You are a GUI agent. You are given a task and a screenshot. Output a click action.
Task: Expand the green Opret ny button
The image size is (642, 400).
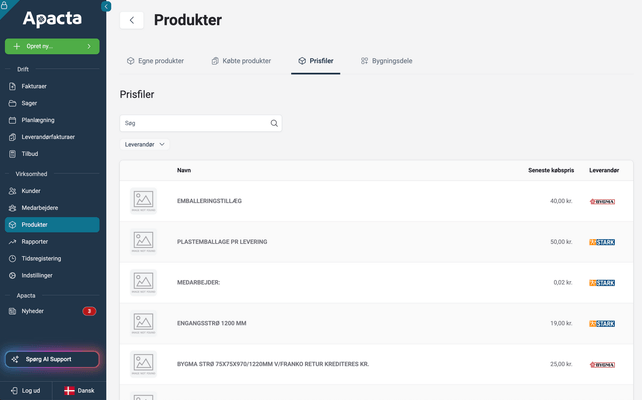tap(52, 46)
